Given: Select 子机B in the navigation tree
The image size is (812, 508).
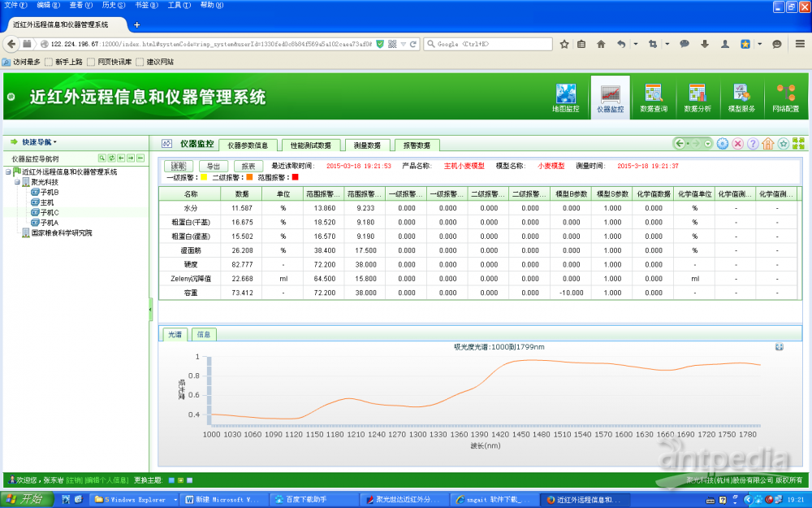Looking at the screenshot, I should pos(50,193).
